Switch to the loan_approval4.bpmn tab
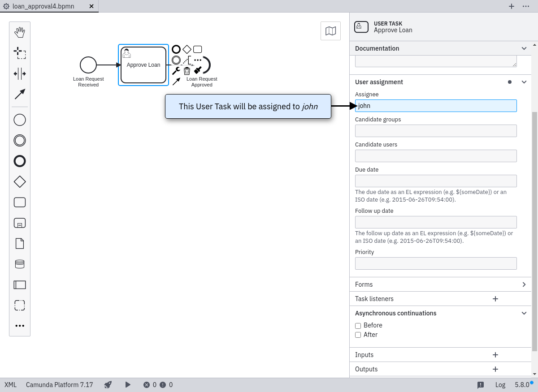Image resolution: width=538 pixels, height=392 pixels. click(x=43, y=6)
